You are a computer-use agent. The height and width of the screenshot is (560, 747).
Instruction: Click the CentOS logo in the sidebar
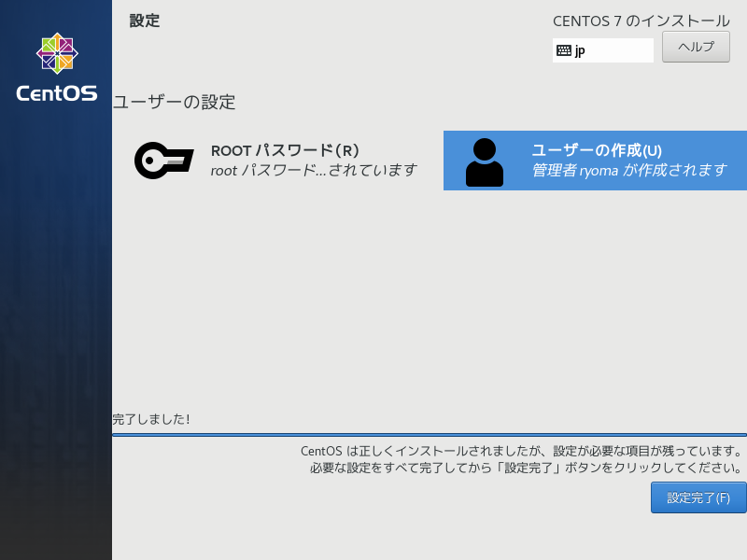click(57, 67)
